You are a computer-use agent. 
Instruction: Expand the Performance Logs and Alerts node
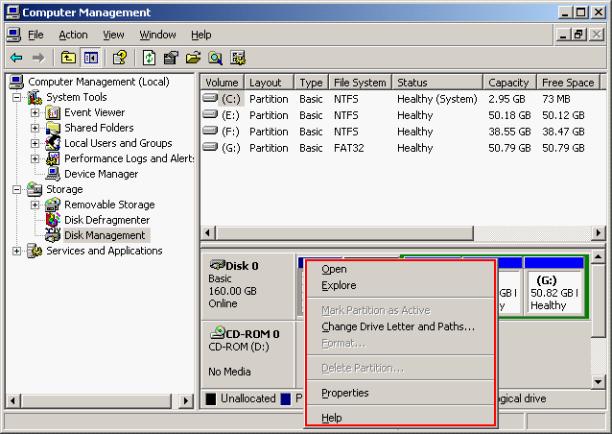35,158
